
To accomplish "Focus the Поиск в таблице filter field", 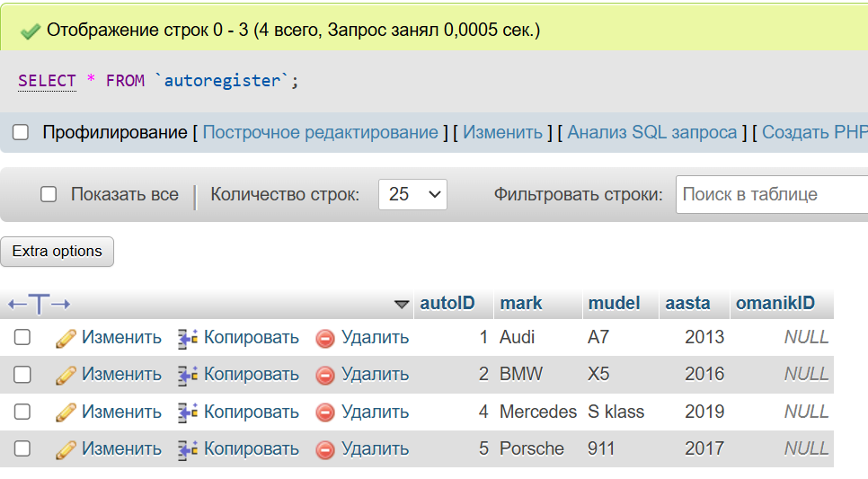I will [x=772, y=194].
